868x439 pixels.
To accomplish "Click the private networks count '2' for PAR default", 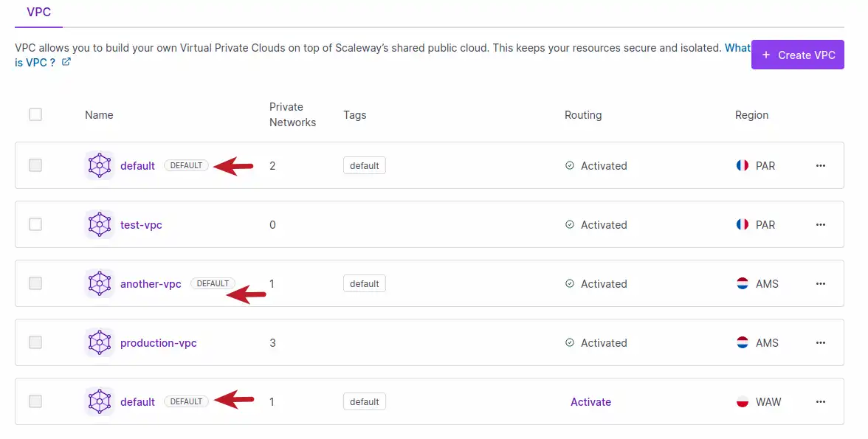I will 272,165.
